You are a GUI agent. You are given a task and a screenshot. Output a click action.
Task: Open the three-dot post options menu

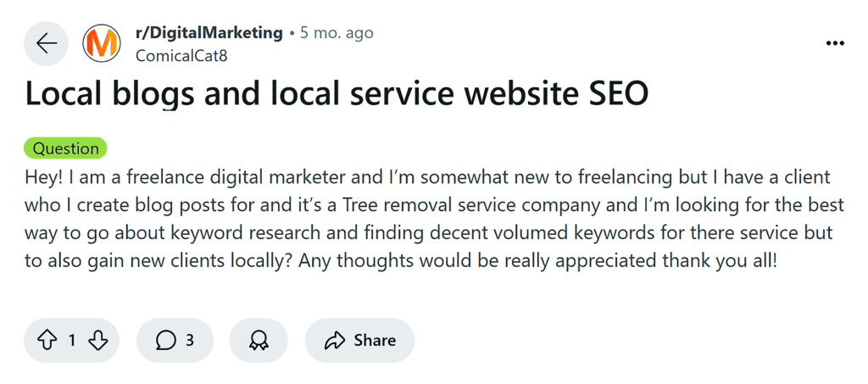tap(835, 43)
